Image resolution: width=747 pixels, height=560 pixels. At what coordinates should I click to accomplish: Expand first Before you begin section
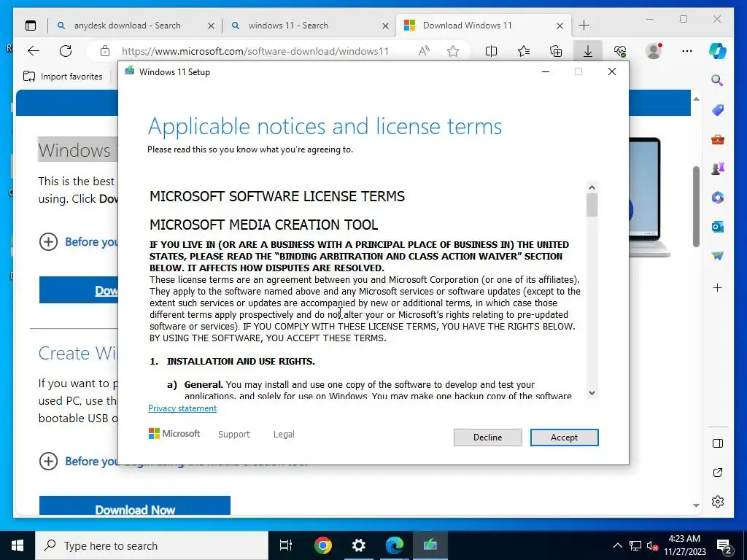(x=48, y=242)
